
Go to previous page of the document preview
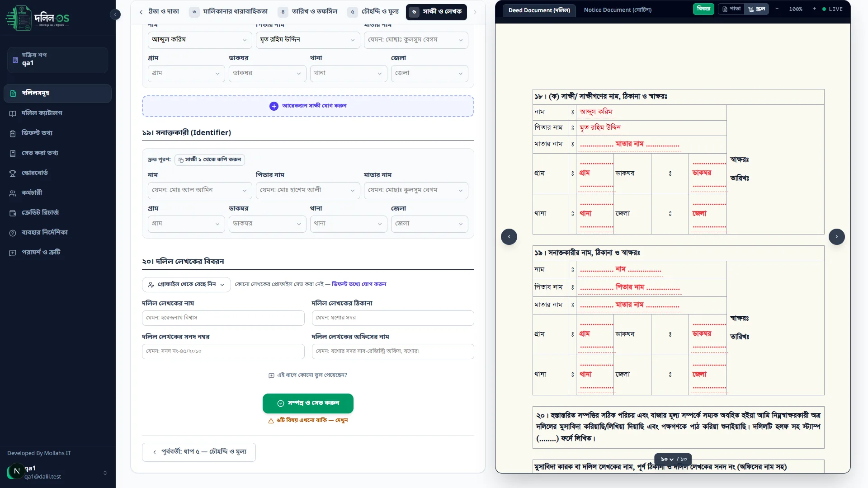tap(509, 237)
